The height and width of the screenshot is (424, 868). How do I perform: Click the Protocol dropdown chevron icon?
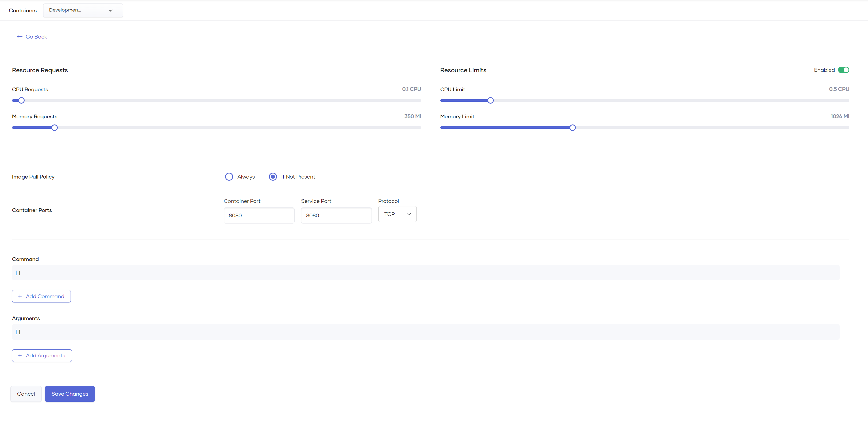tap(409, 214)
